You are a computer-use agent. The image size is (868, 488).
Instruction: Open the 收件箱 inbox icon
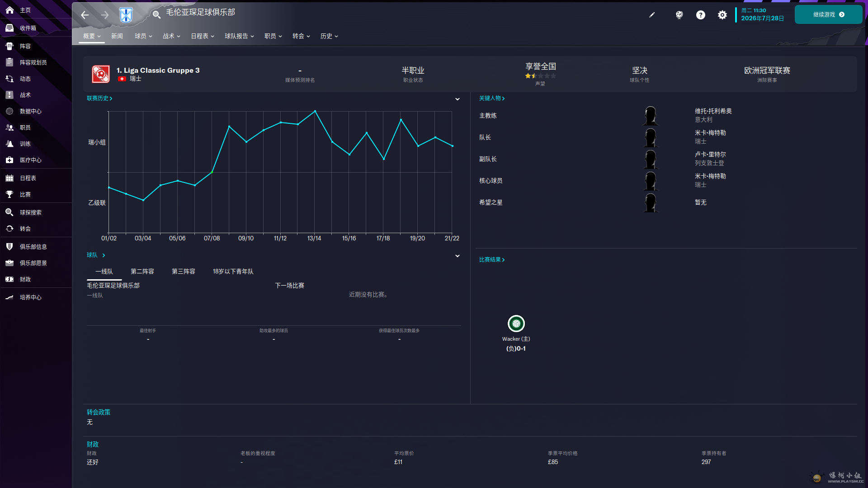[x=9, y=28]
